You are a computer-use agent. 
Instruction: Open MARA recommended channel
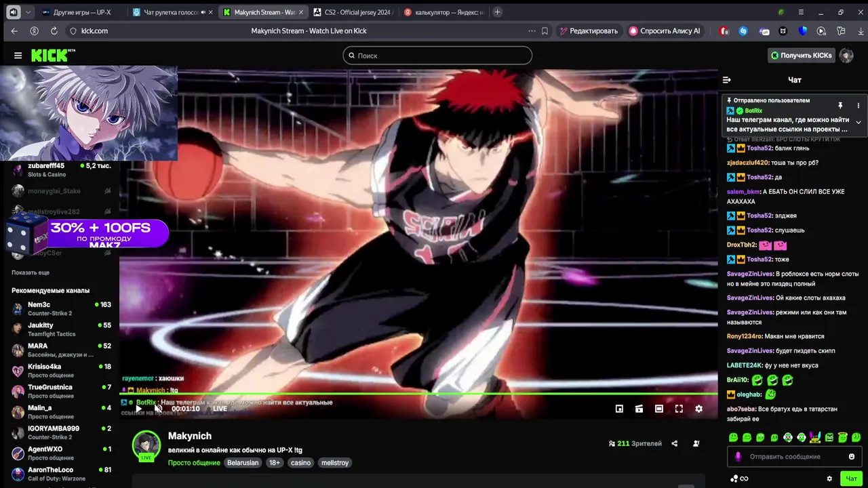click(61, 350)
